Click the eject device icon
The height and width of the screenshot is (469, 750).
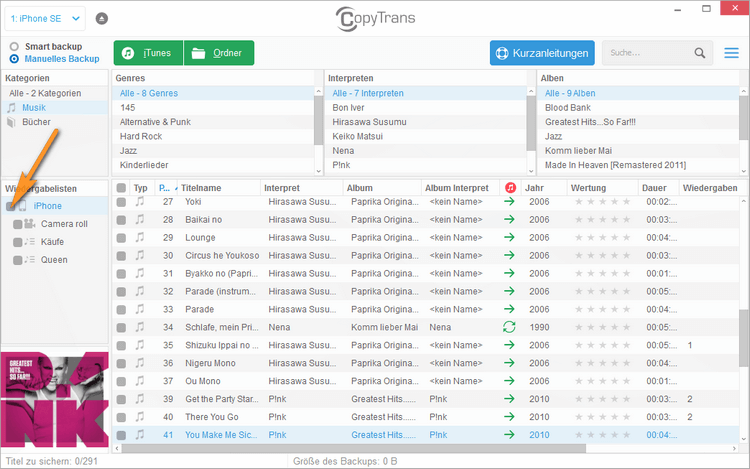pos(101,19)
